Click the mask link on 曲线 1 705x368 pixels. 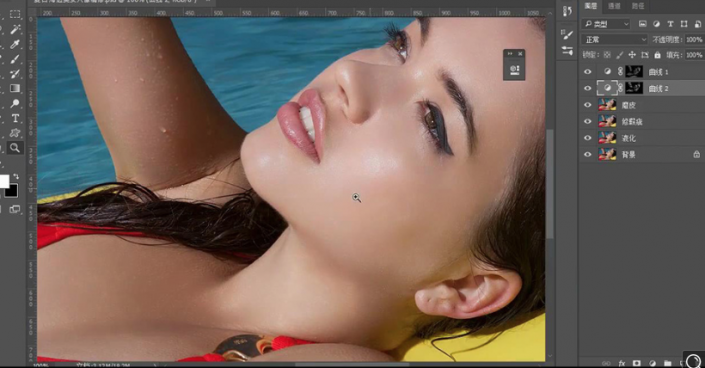point(620,72)
